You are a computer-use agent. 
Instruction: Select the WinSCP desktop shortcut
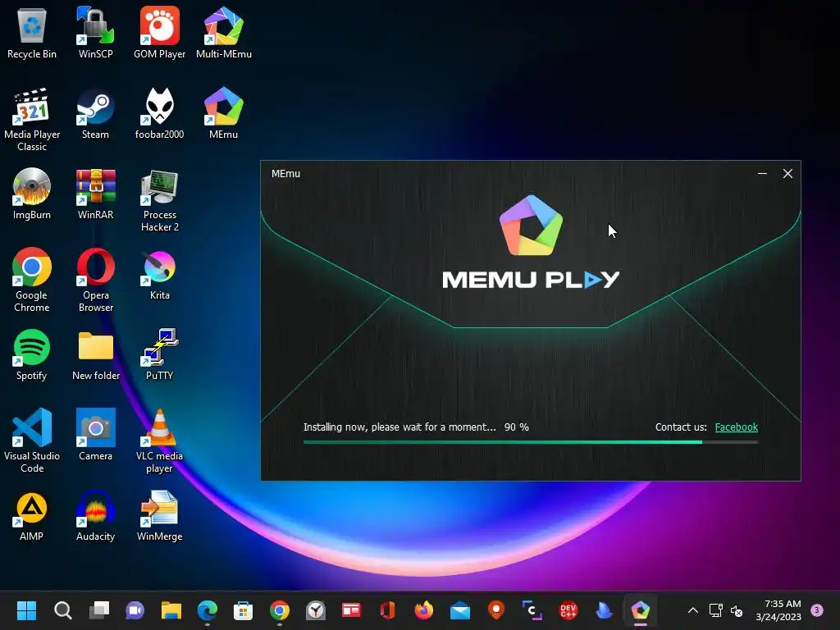coord(95,32)
